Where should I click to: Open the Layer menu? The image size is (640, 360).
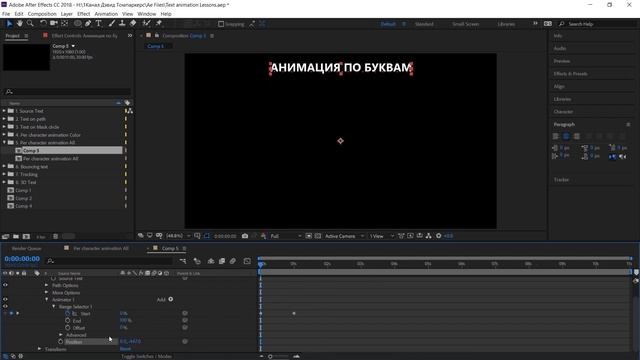[67, 13]
